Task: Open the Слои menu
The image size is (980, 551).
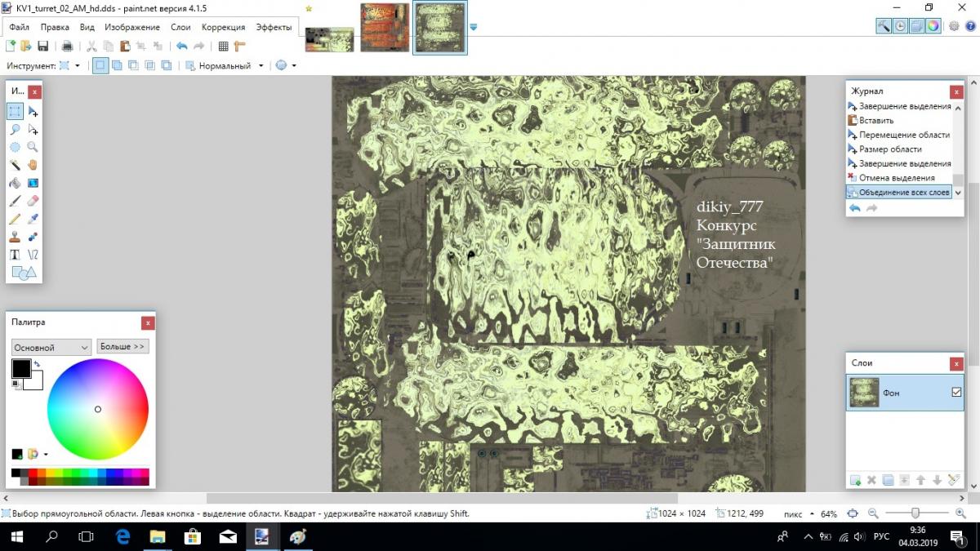Action: point(180,27)
